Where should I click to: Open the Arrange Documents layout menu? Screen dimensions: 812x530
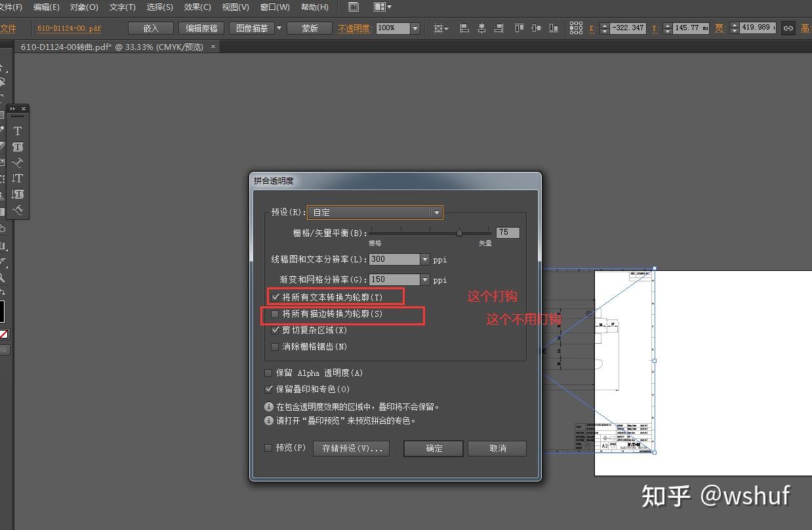382,7
